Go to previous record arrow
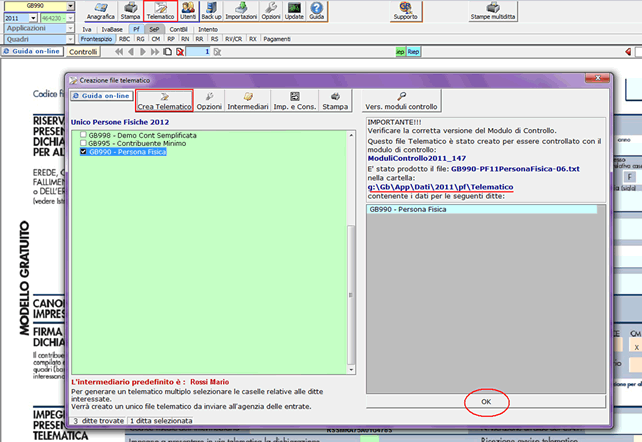 coord(131,52)
